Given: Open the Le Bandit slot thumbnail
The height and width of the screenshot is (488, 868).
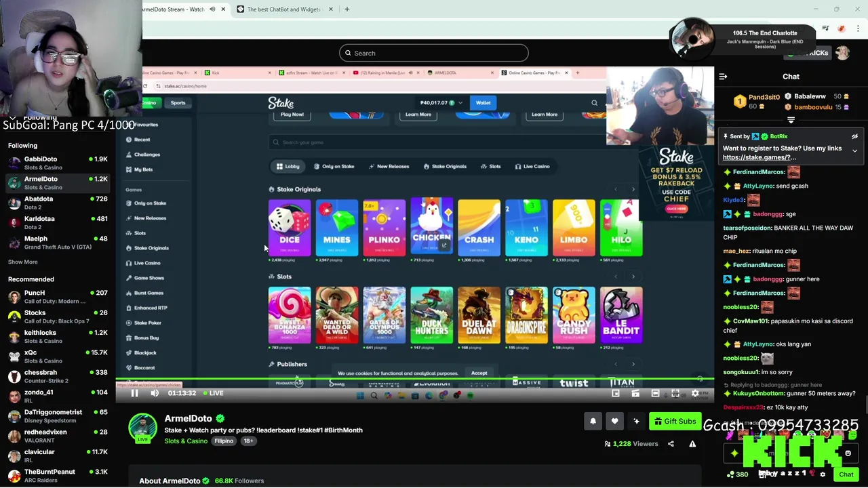Looking at the screenshot, I should tap(621, 315).
